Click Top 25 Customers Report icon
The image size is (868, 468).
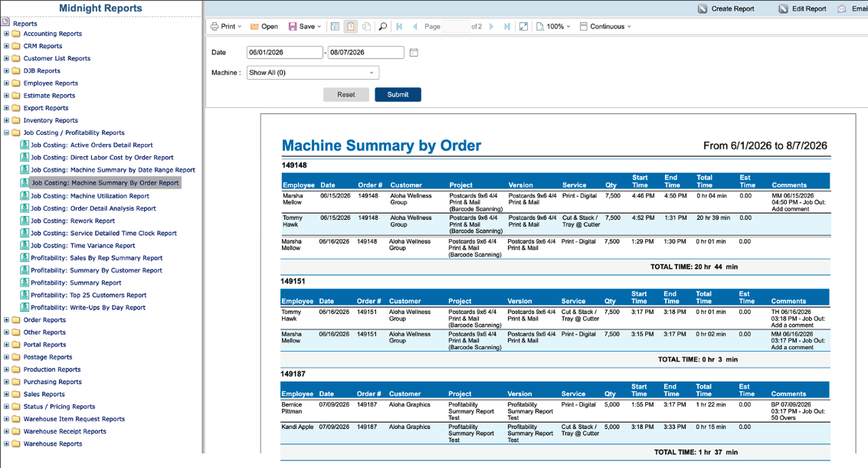pyautogui.click(x=25, y=295)
